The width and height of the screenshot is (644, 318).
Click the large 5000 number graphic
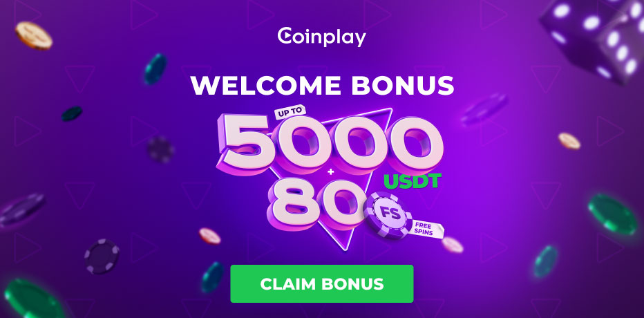[x=331, y=144]
